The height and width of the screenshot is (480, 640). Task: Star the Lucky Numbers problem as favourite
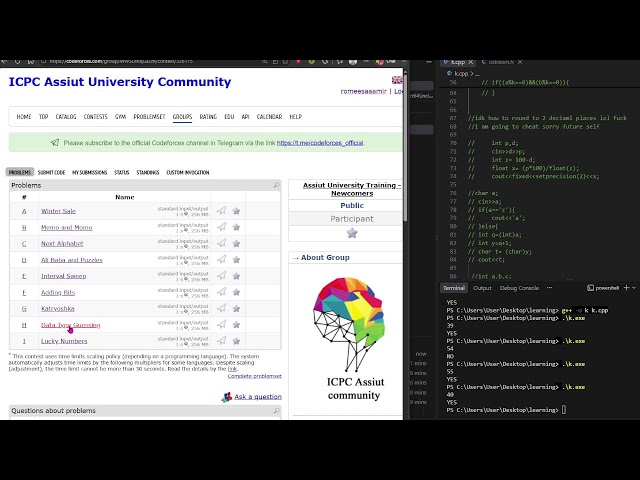[x=236, y=341]
